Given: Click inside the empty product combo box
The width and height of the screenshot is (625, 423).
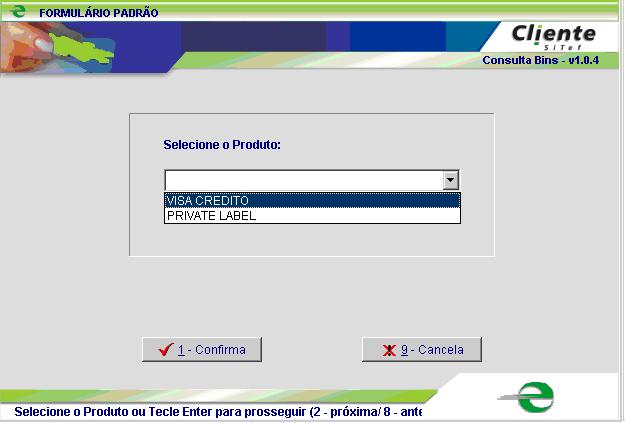Looking at the screenshot, I should [x=302, y=180].
